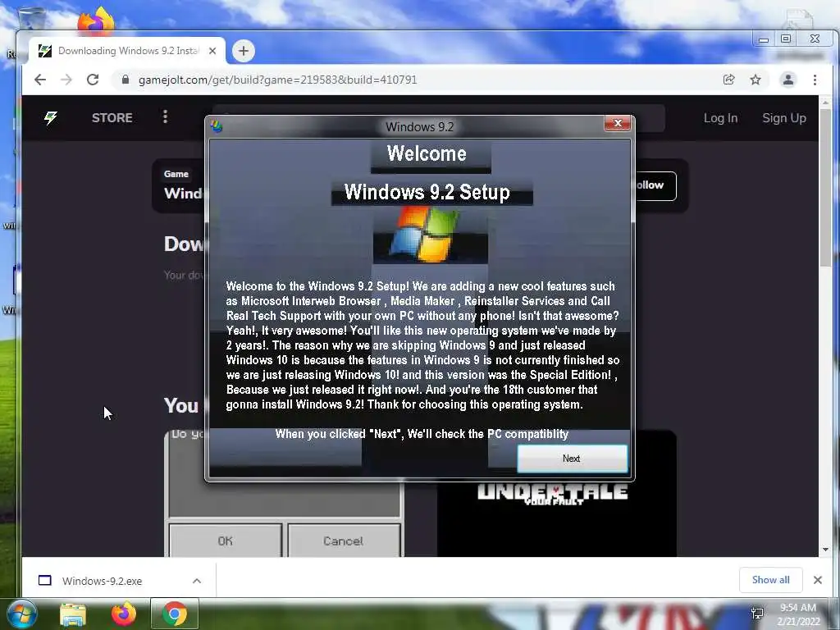Select the Downloading Windows 9.2 Install tab
840x630 pixels.
(127, 51)
